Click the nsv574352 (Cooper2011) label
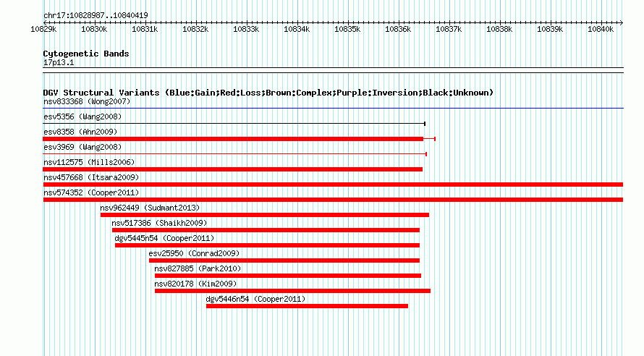Screen dimensions: 644x356 pos(91,192)
